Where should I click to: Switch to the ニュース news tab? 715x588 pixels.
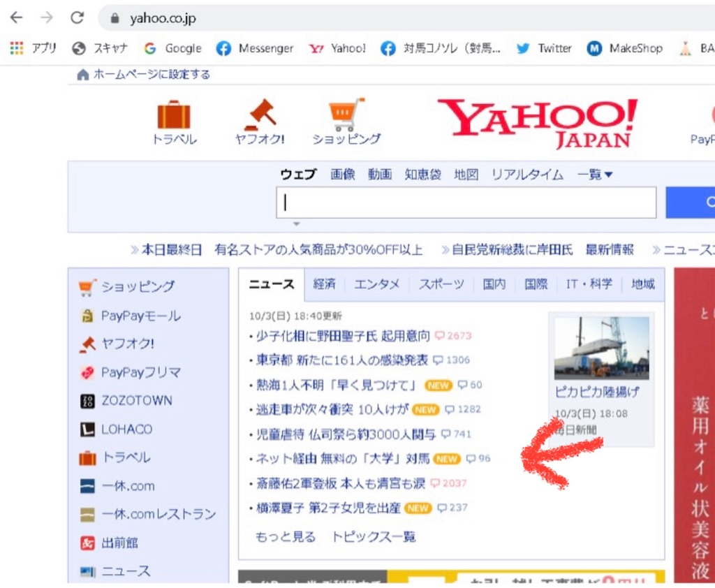[272, 284]
